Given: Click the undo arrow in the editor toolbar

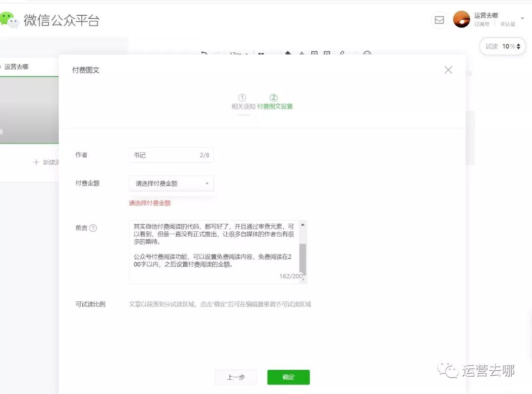Looking at the screenshot, I should click(204, 53).
